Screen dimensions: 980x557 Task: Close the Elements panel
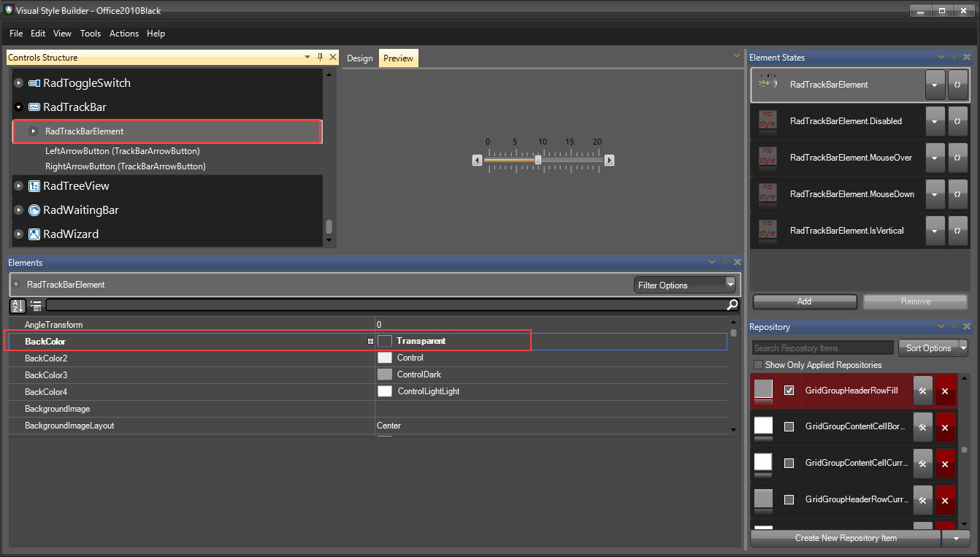click(x=738, y=262)
